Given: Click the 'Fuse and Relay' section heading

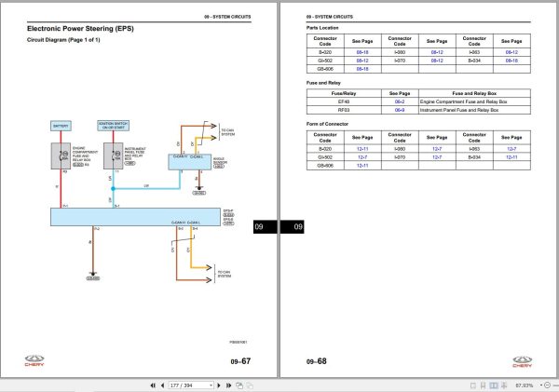Looking at the screenshot, I should tap(323, 83).
